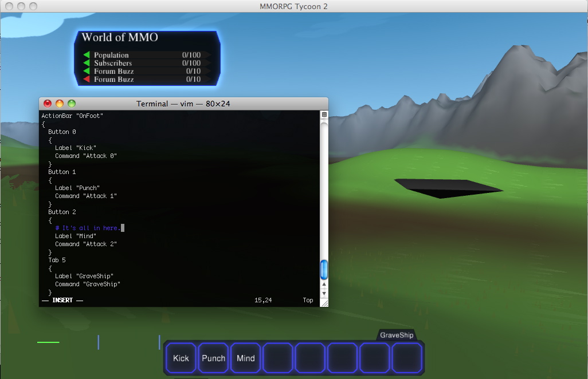Click the 'Button 1' line in vim
This screenshot has height=379, width=588.
(x=62, y=172)
